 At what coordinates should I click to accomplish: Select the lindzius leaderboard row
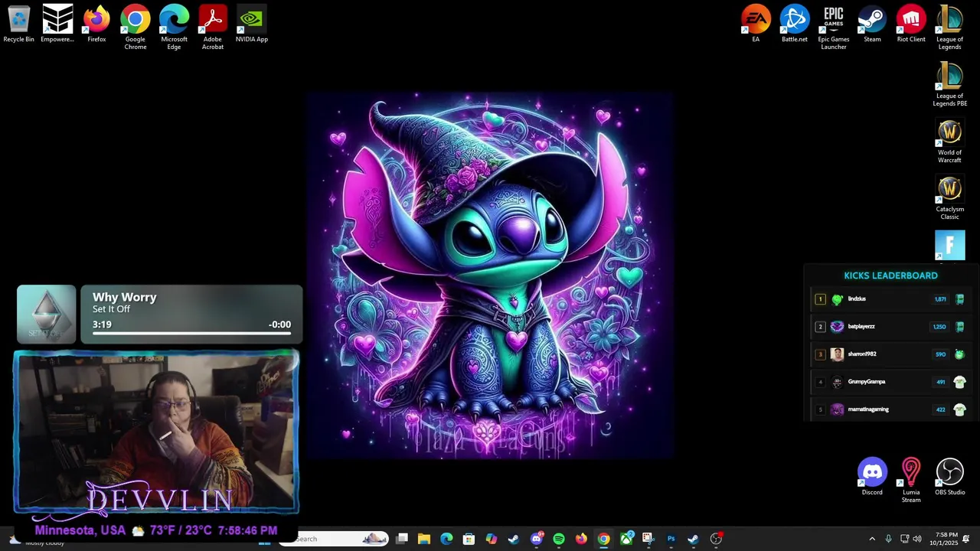891,299
